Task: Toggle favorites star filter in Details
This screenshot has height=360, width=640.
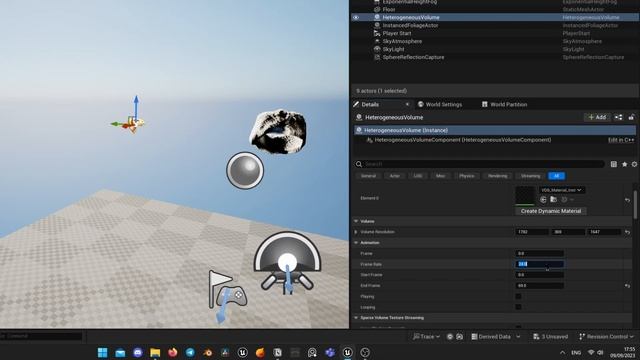Action: (x=624, y=164)
